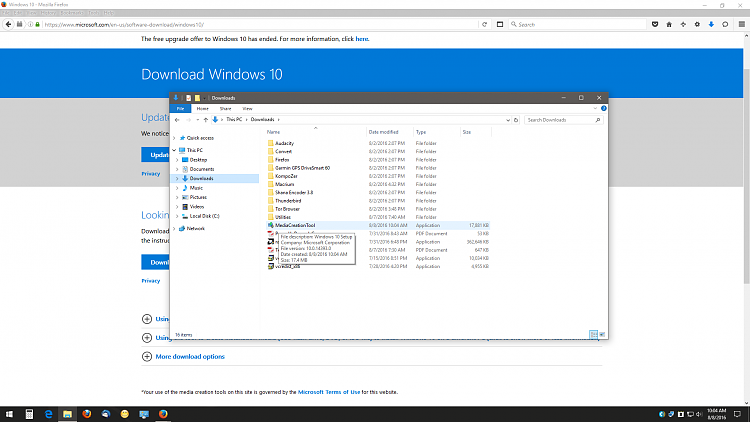Click the Firefox gear toolbar icon
The width and height of the screenshot is (750, 422).
click(697, 24)
